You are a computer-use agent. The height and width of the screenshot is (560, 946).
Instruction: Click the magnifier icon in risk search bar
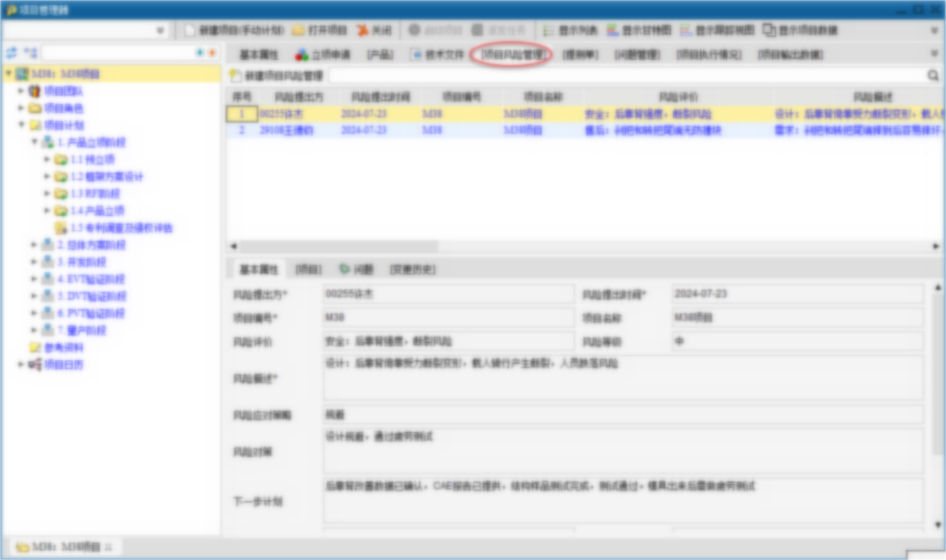click(x=933, y=75)
